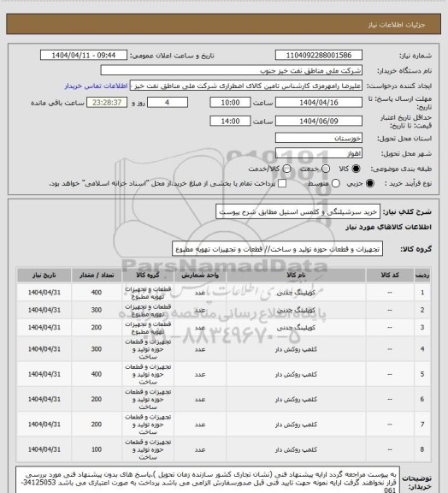Click the response deadline time 10:00
Viewport: 448px width, 493px height.
point(230,103)
